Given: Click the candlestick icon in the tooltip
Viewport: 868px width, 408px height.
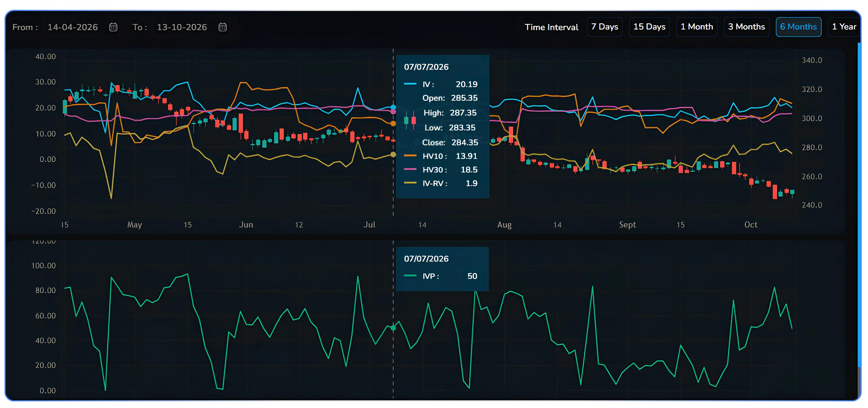Looking at the screenshot, I should point(410,120).
